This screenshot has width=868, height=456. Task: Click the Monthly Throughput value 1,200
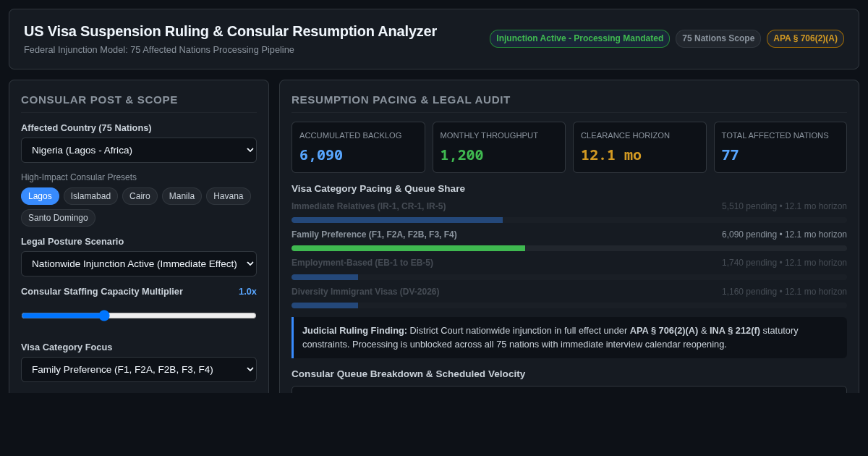(461, 155)
